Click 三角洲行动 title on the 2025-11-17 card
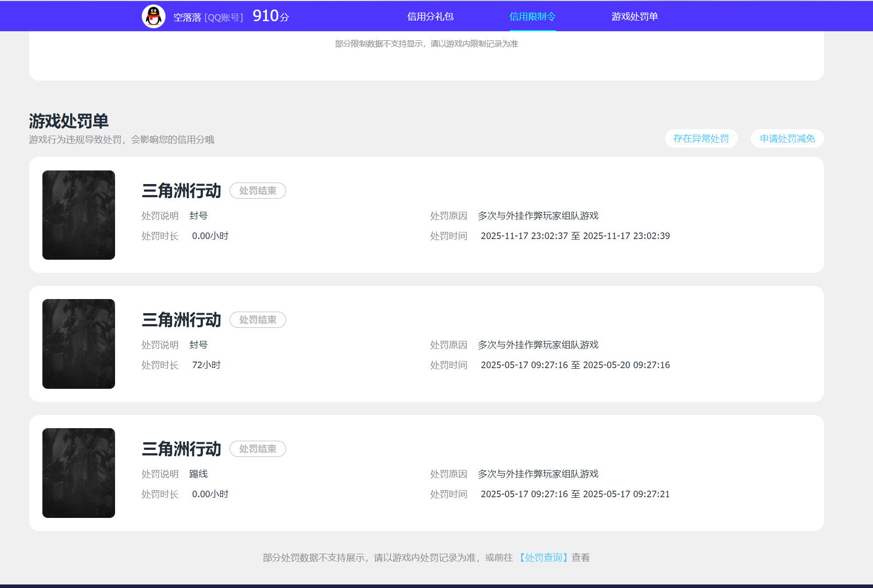 pos(182,191)
